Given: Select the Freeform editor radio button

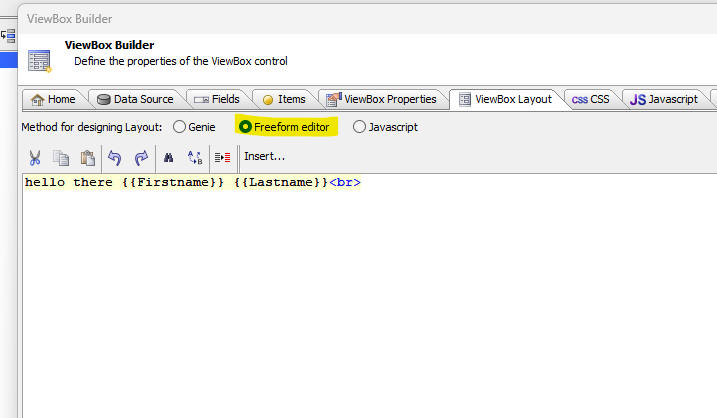Looking at the screenshot, I should [246, 127].
